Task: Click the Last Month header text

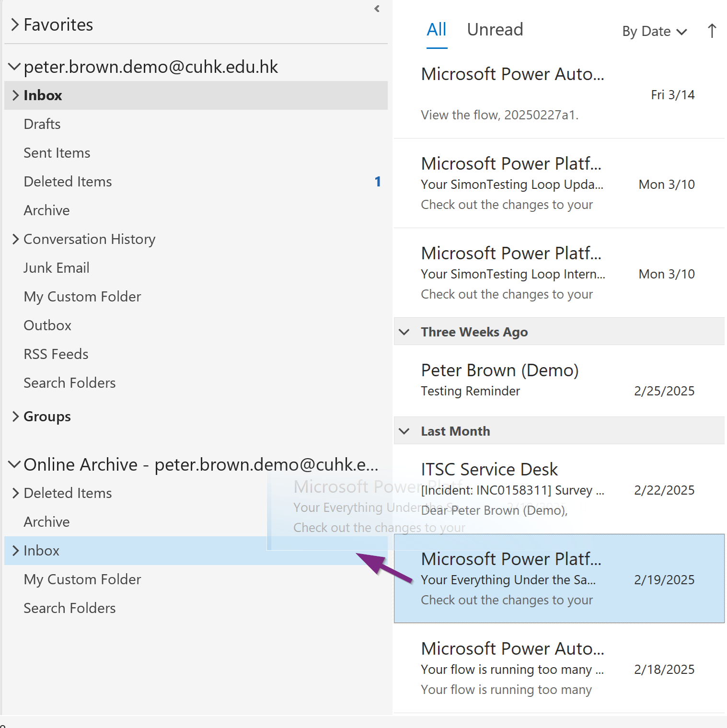Action: 455,431
